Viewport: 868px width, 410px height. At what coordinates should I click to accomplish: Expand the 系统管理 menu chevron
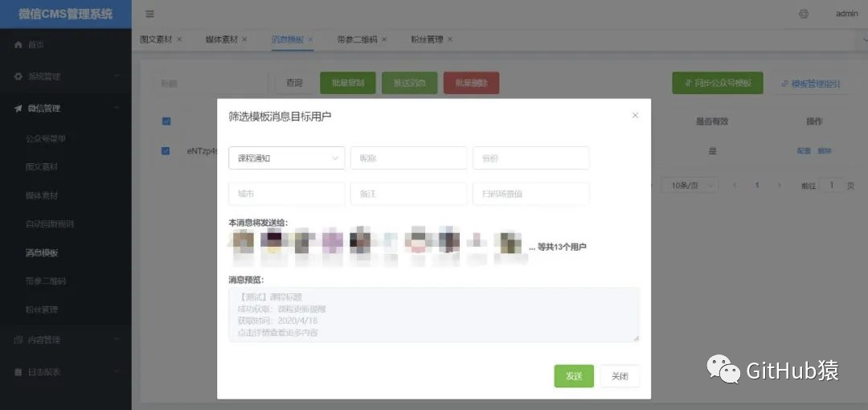(x=117, y=76)
